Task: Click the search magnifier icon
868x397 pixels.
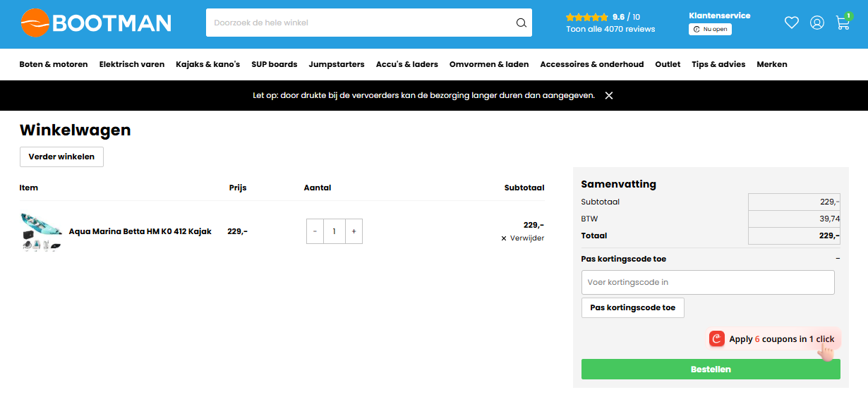Action: tap(521, 23)
